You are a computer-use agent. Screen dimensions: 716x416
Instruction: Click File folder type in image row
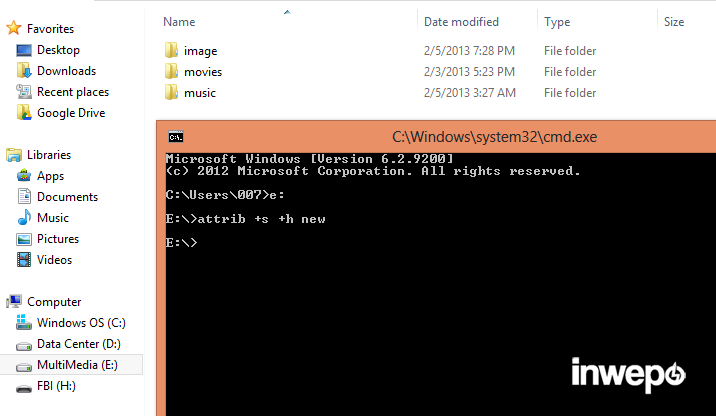pos(570,51)
